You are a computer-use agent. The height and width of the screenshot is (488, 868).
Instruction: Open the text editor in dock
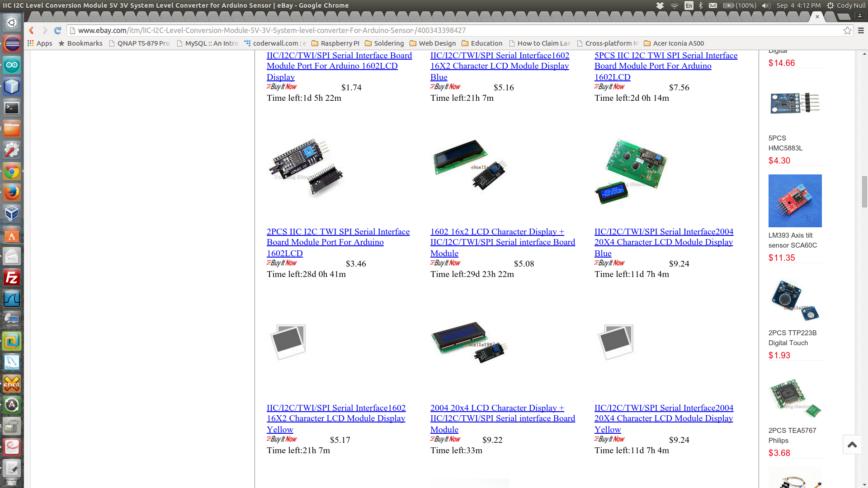coord(12,469)
